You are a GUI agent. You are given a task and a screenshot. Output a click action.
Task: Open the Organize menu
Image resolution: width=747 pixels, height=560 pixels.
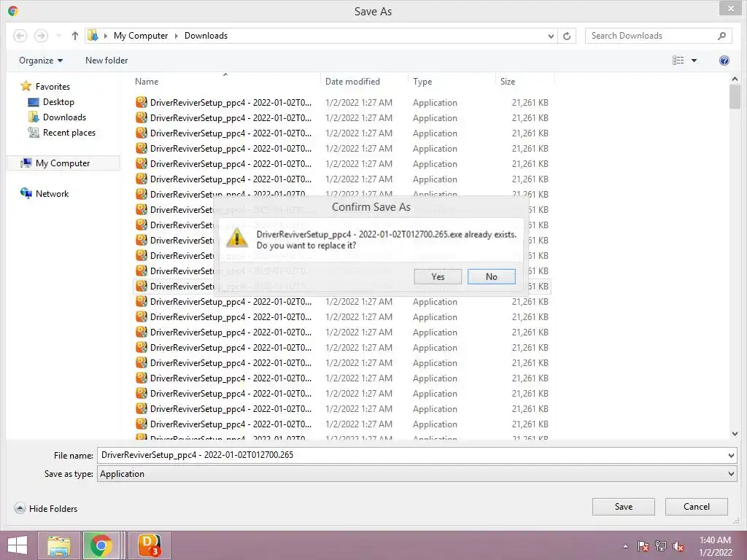(41, 61)
